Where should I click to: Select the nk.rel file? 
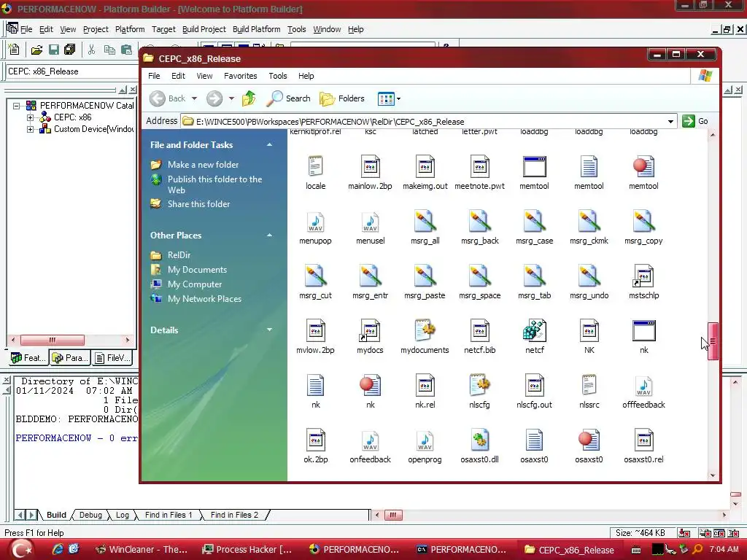[425, 385]
